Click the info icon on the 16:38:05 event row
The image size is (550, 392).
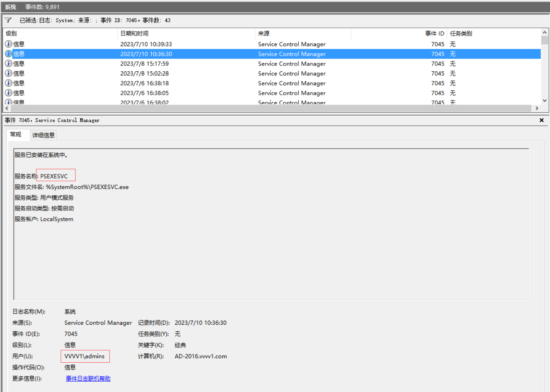pos(8,93)
